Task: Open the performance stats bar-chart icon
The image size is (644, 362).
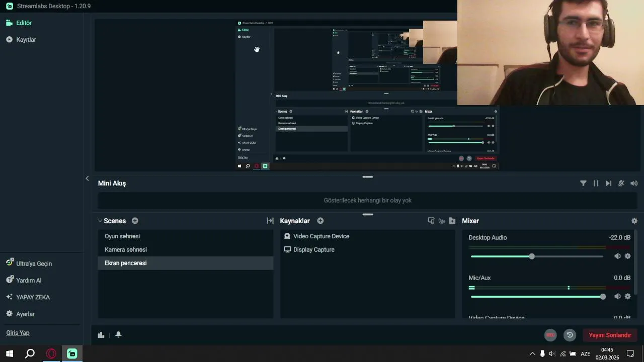Action: point(101,335)
